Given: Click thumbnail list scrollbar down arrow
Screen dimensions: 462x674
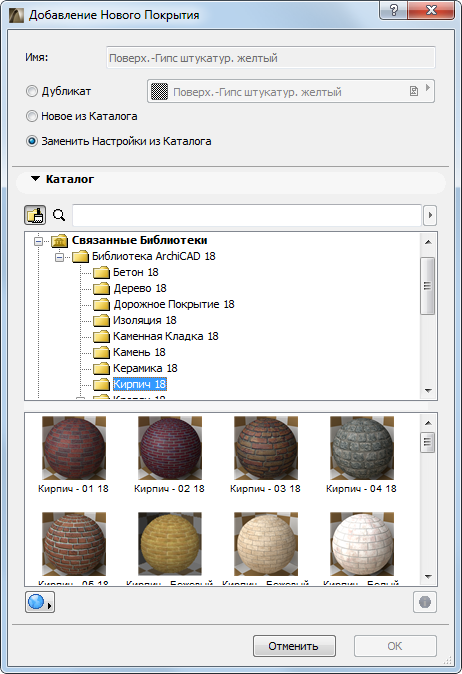Looking at the screenshot, I should tap(428, 576).
